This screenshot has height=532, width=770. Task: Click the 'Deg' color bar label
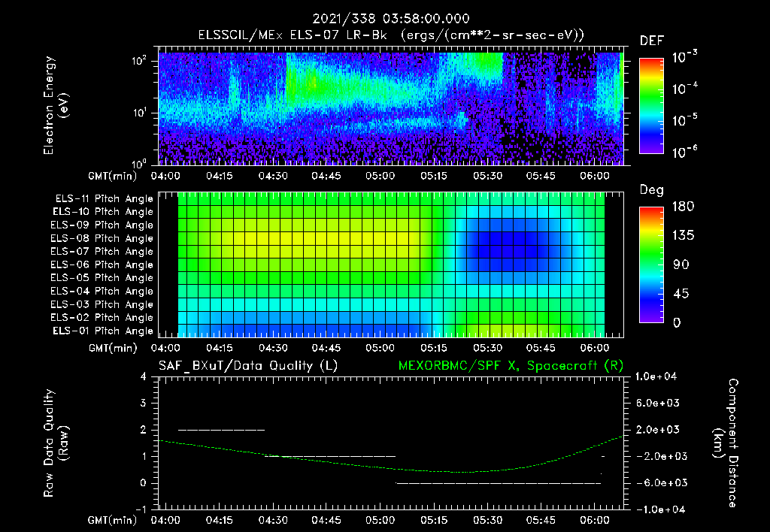coord(652,190)
